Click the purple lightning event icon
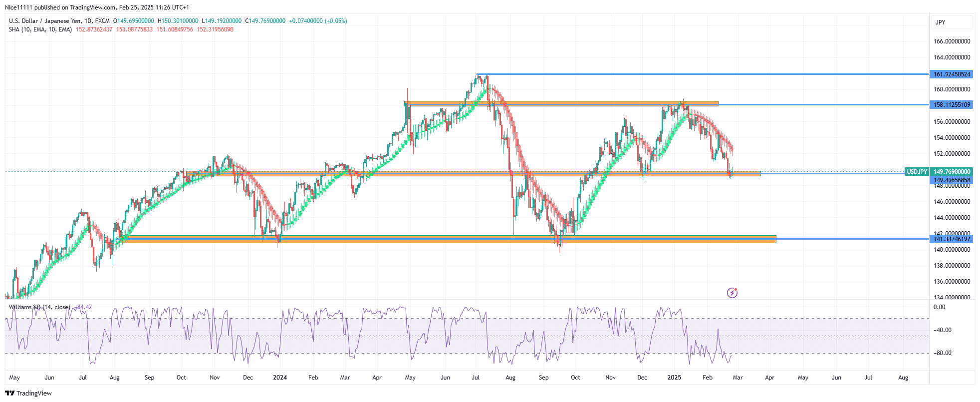The image size is (980, 402). tap(732, 293)
